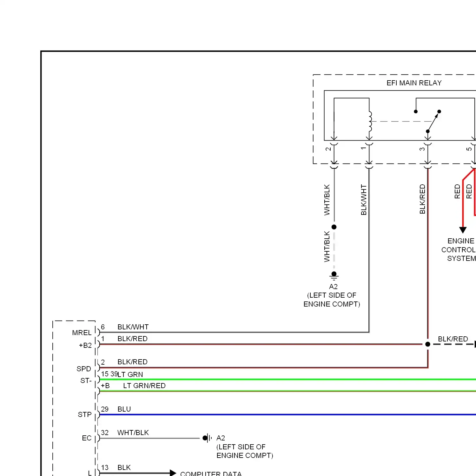Select the pin numbers 15 39 text
Viewport: 476px width, 476px height.
click(x=109, y=374)
